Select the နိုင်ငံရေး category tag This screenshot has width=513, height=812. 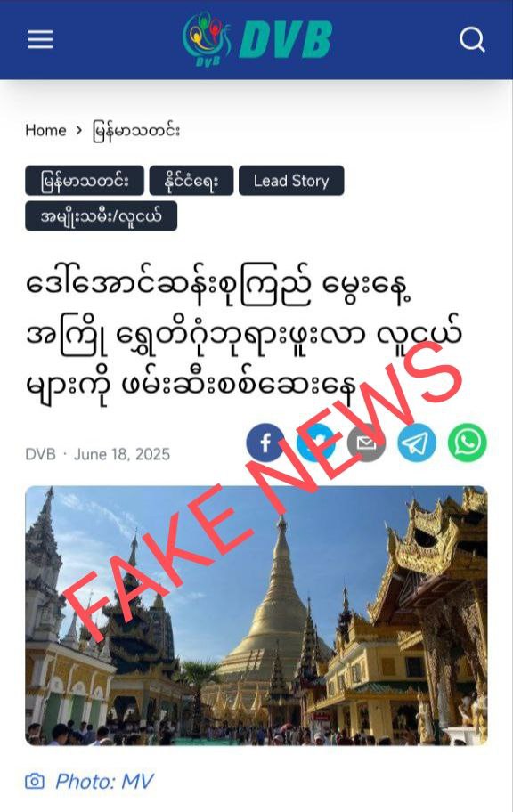click(x=191, y=181)
